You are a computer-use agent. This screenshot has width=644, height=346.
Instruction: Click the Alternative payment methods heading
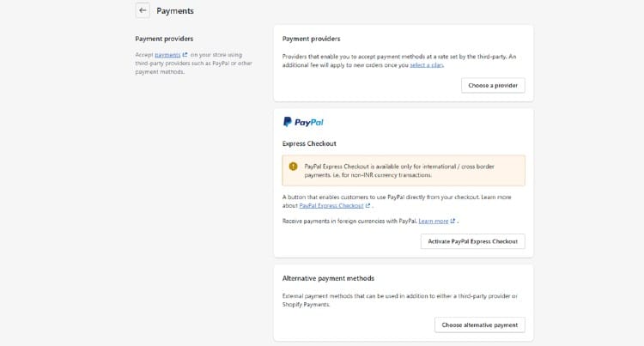328,278
